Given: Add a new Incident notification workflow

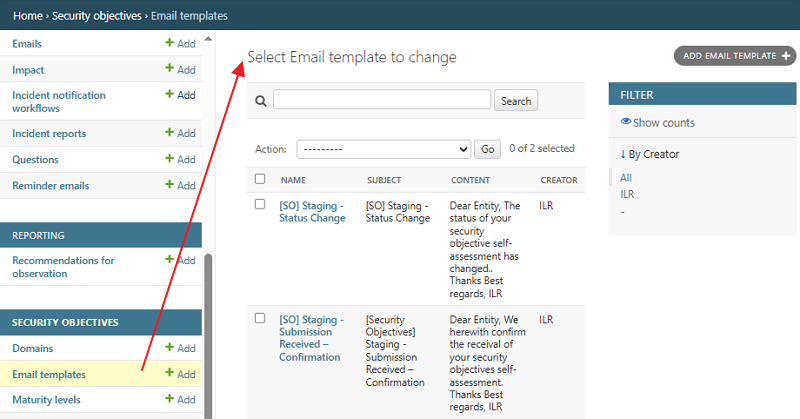Looking at the screenshot, I should pos(180,94).
